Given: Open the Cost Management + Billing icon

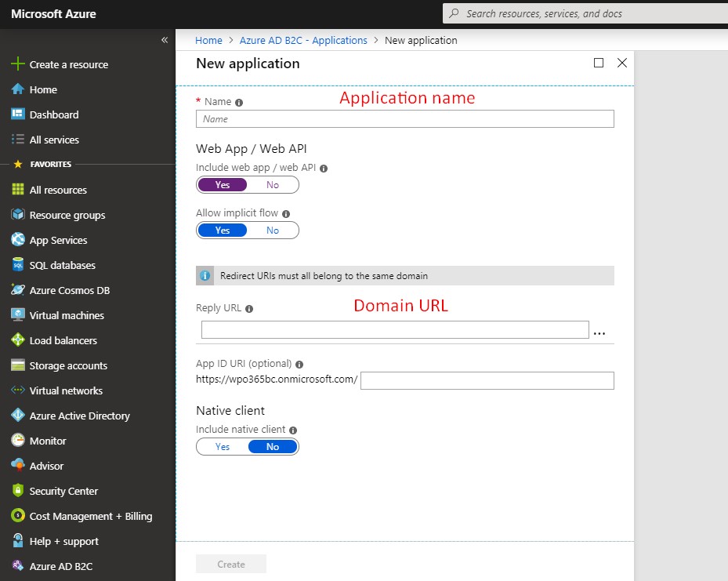Looking at the screenshot, I should click(x=18, y=515).
